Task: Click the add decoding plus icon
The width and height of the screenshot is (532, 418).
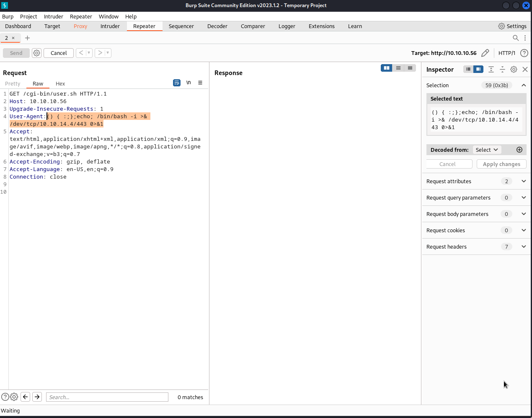Action: [519, 150]
